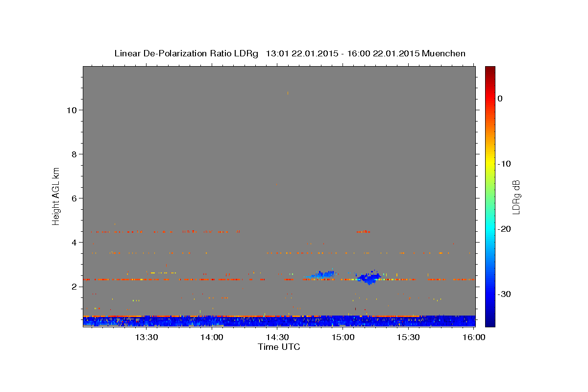Click the 15:00 time tick label

click(x=343, y=337)
